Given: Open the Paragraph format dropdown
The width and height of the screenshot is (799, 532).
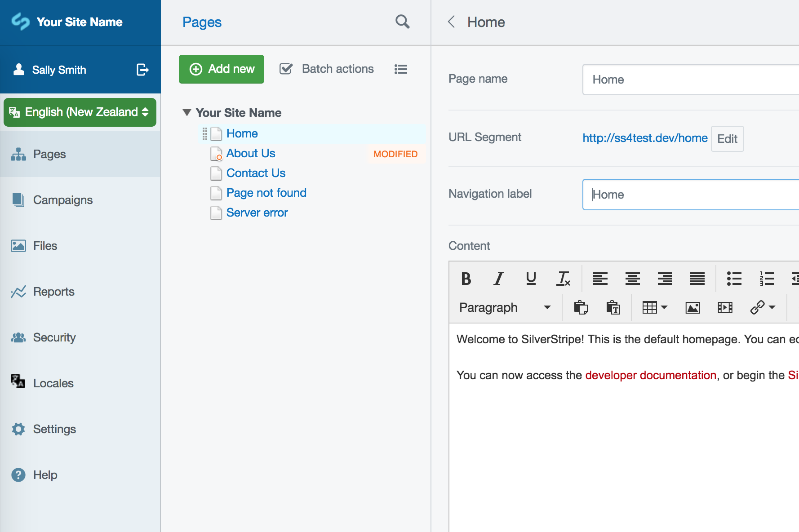Looking at the screenshot, I should point(504,307).
